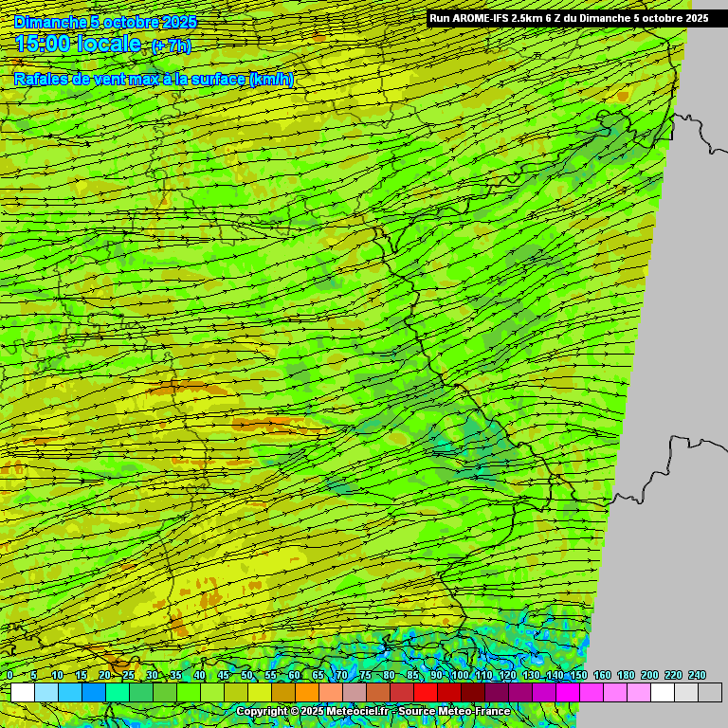Select the dark maroon 110 km/h legend swatch
This screenshot has height=728, width=728.
point(497,693)
